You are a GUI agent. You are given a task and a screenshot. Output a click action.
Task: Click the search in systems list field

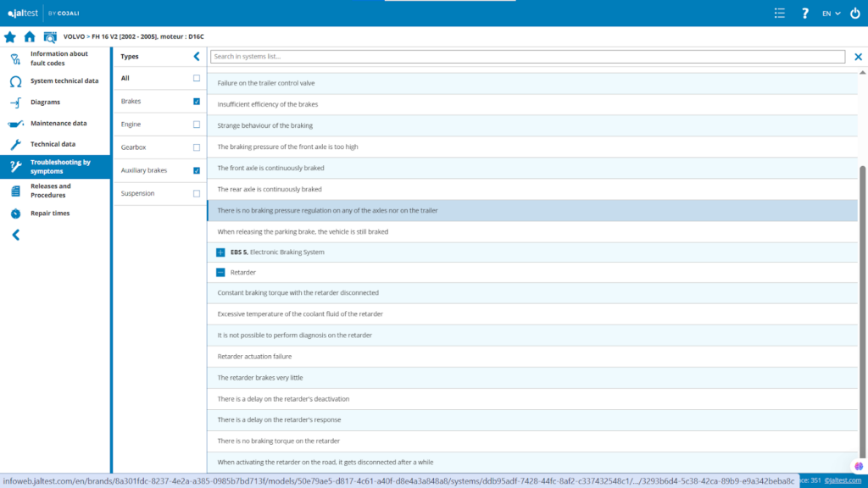(526, 57)
